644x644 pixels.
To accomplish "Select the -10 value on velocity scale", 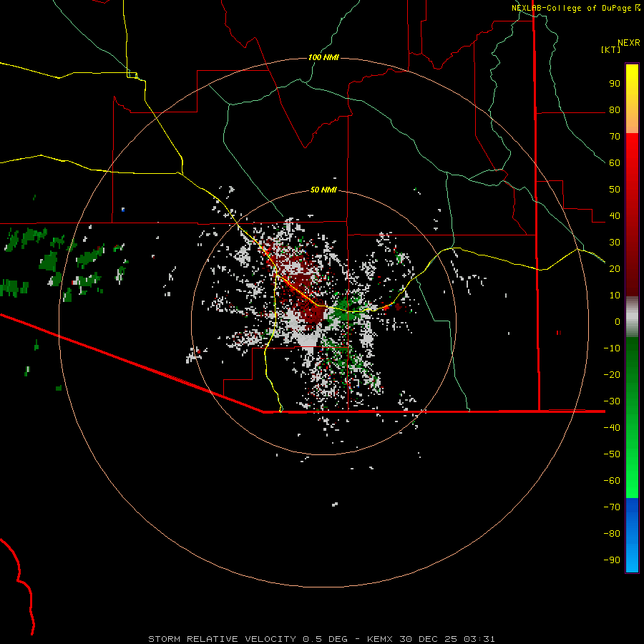I will pos(612,348).
